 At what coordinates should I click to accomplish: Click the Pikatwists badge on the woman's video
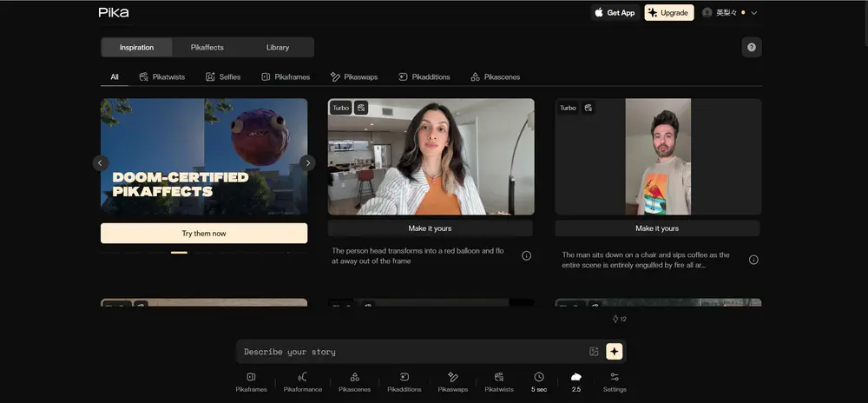tap(361, 108)
